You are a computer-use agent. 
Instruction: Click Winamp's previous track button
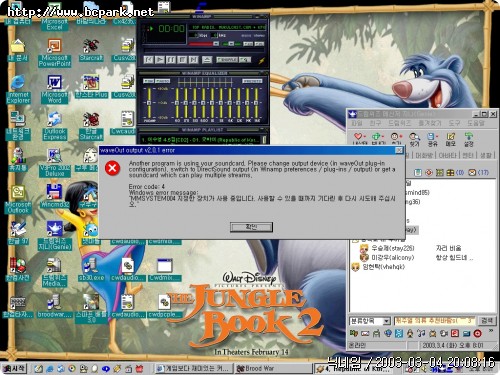pos(148,60)
